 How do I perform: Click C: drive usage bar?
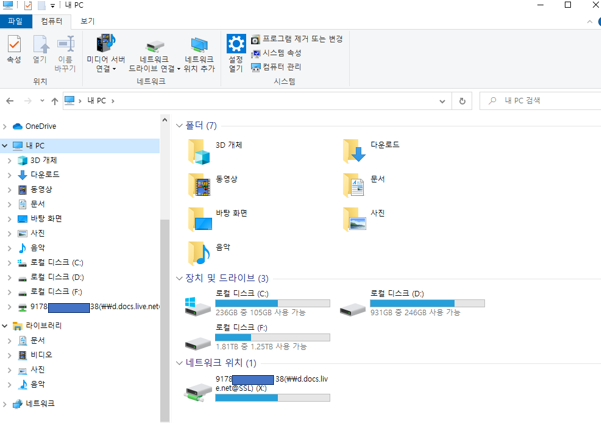click(x=273, y=303)
